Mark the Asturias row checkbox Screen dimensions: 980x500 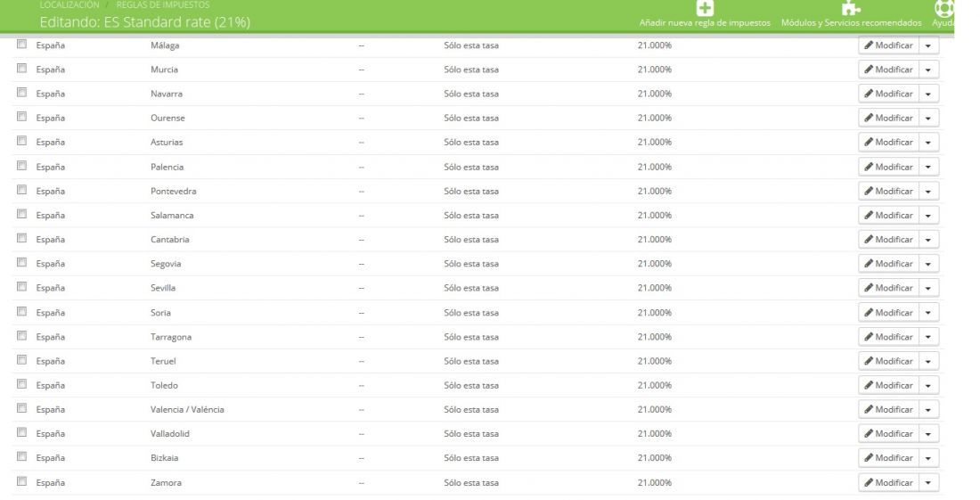(22, 141)
